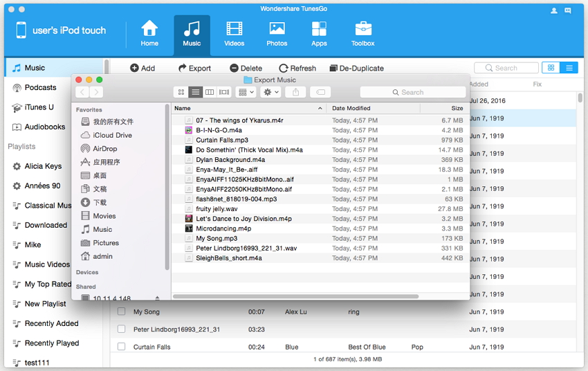Select Podcasts in the sidebar

[x=40, y=88]
